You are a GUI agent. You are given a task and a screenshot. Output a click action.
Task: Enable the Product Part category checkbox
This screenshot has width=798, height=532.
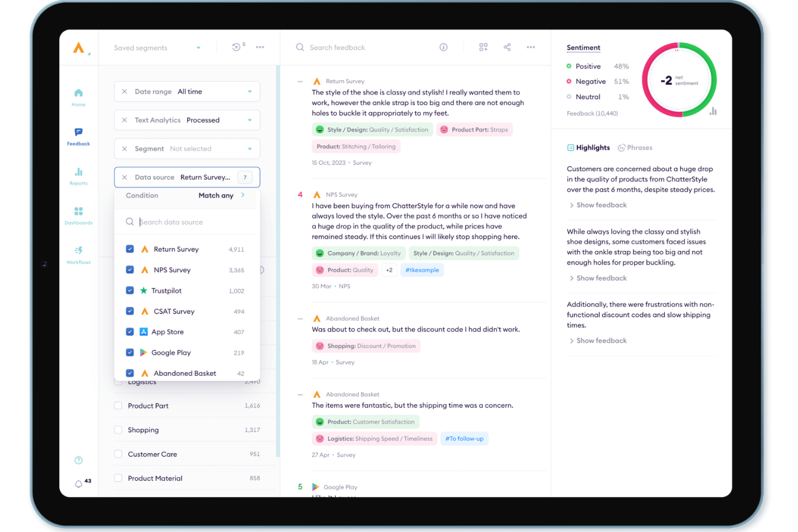(x=118, y=405)
